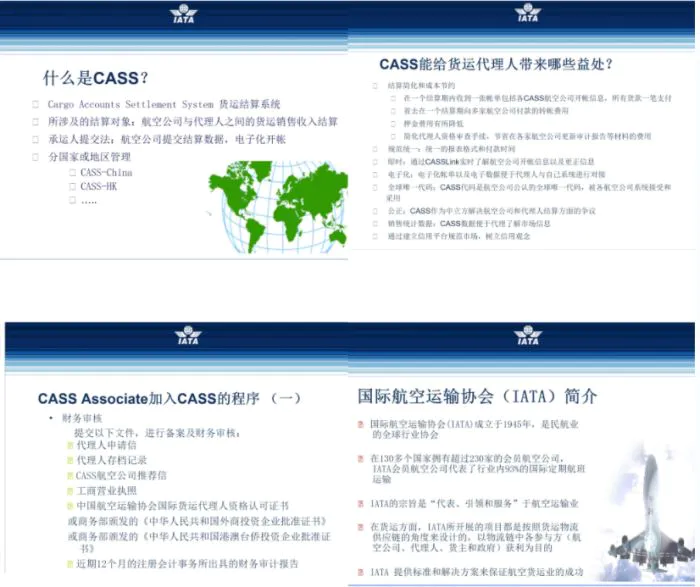Click 'Cargo Accounts Settlement System 货运结算系统' line
The width and height of the screenshot is (700, 587).
tap(163, 104)
